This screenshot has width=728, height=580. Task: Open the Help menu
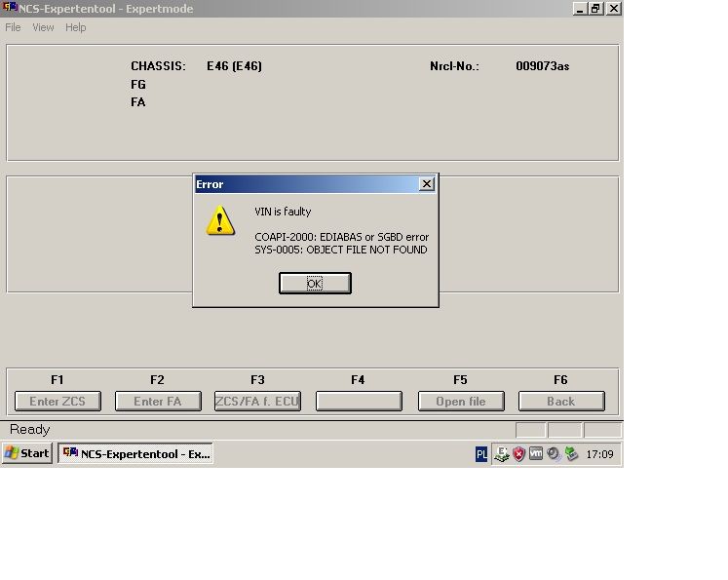[75, 27]
